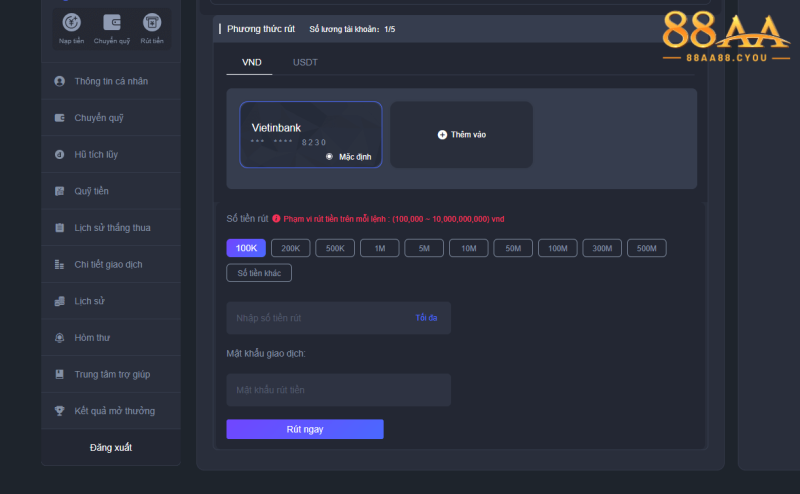This screenshot has width=800, height=494.
Task: Click the Tối đa maximum link
Action: point(426,318)
